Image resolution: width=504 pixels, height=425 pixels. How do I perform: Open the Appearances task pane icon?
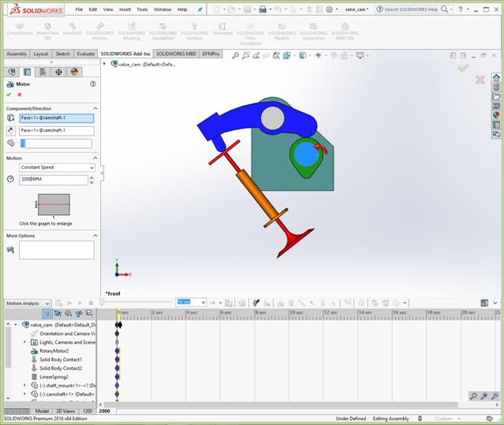[x=496, y=115]
